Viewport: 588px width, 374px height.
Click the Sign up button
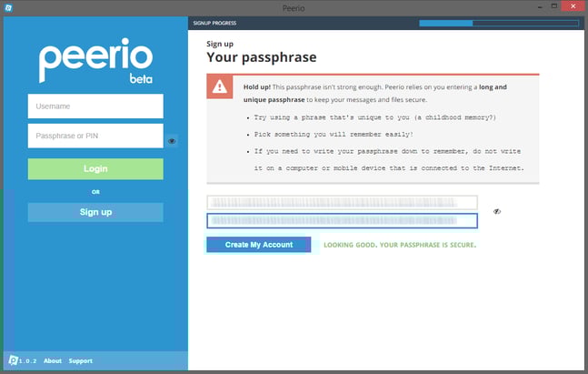point(95,212)
